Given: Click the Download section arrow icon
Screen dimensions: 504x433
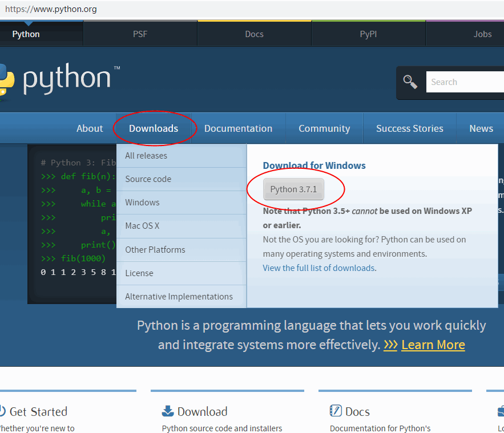Looking at the screenshot, I should tap(167, 411).
